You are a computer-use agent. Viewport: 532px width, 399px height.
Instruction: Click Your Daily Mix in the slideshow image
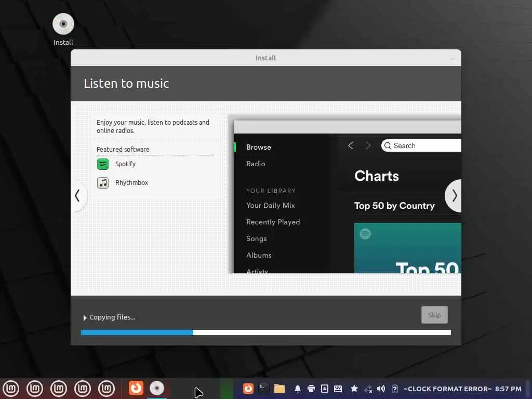270,205
